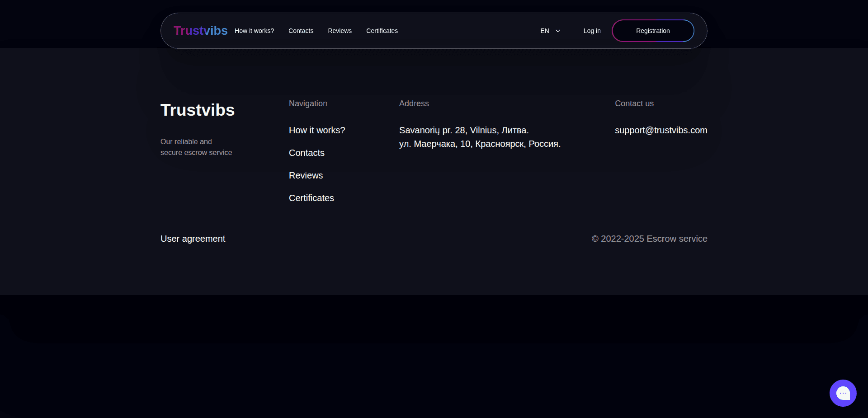Open Reviews from the footer links
The width and height of the screenshot is (868, 418).
306,175
